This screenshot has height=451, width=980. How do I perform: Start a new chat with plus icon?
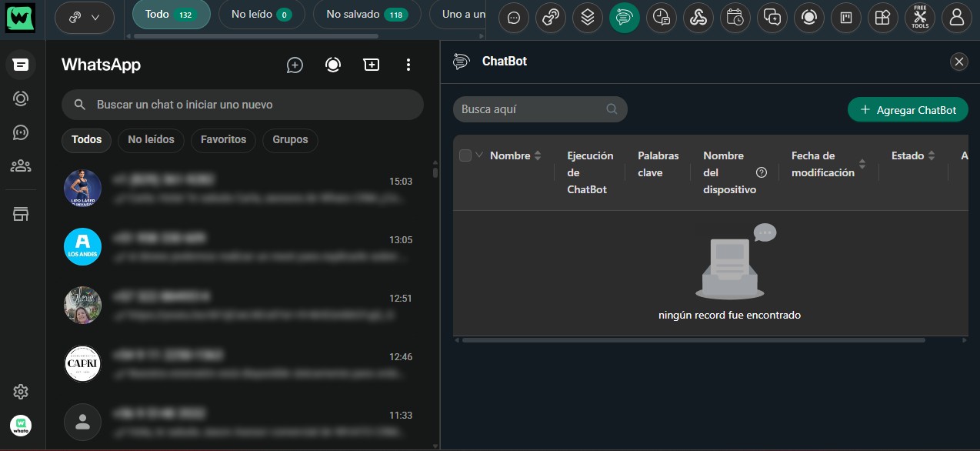295,65
